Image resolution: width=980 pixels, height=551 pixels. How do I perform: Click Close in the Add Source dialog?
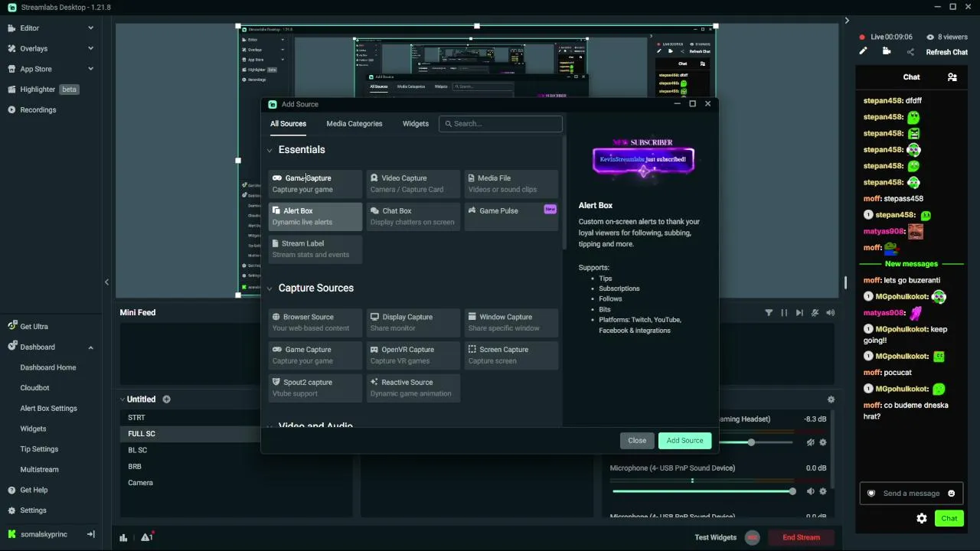pos(637,441)
